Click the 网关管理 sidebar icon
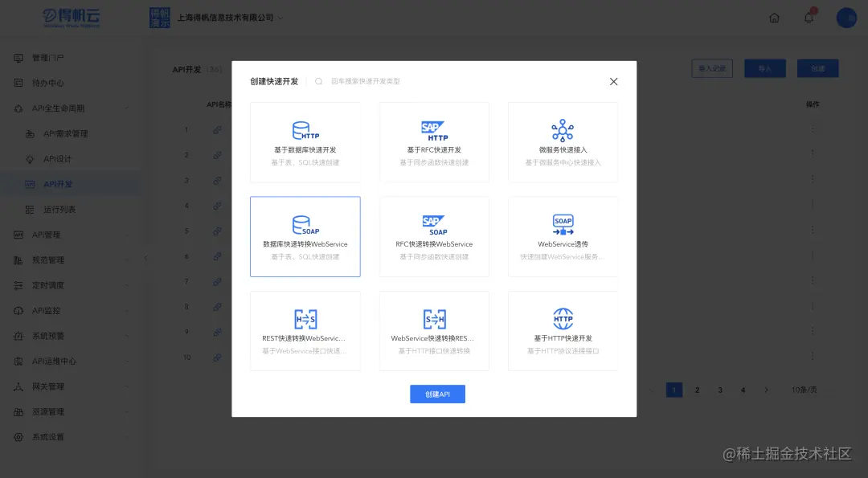 pyautogui.click(x=18, y=386)
